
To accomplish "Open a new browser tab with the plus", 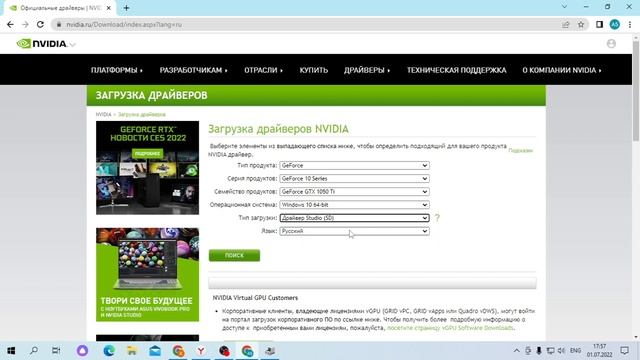I will tap(126, 8).
